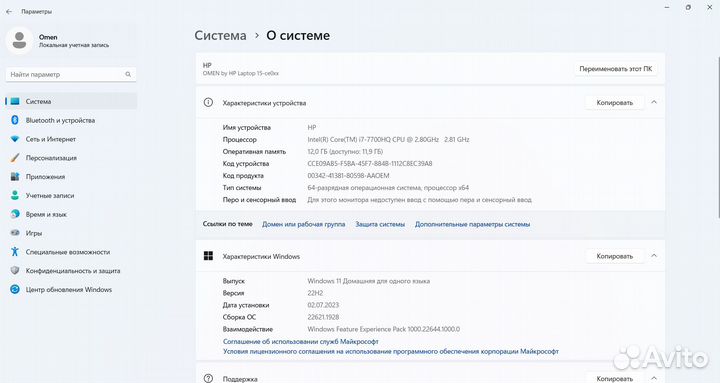Click the device name value HP
Viewport: 720px width, 383px height.
click(x=312, y=127)
